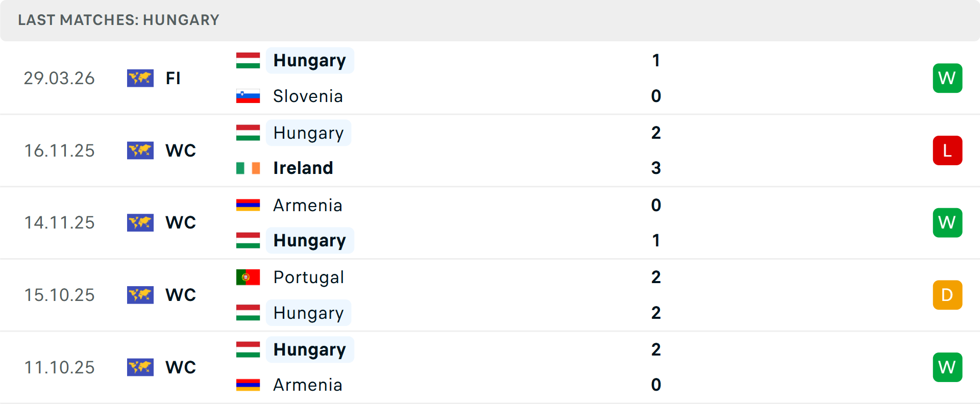Image resolution: width=980 pixels, height=404 pixels.
Task: Click the Slovenia team name
Action: (308, 96)
